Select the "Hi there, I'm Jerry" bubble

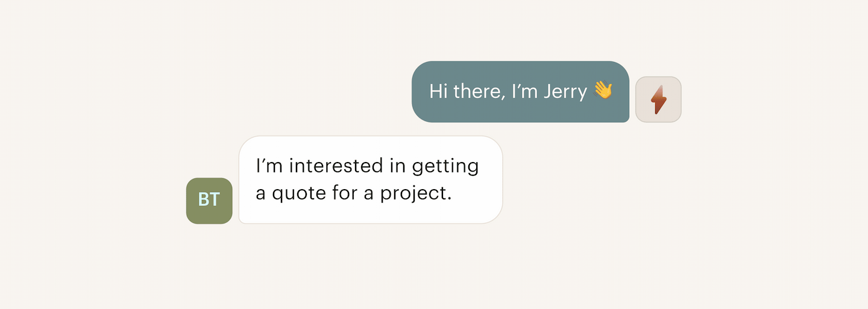pos(520,92)
